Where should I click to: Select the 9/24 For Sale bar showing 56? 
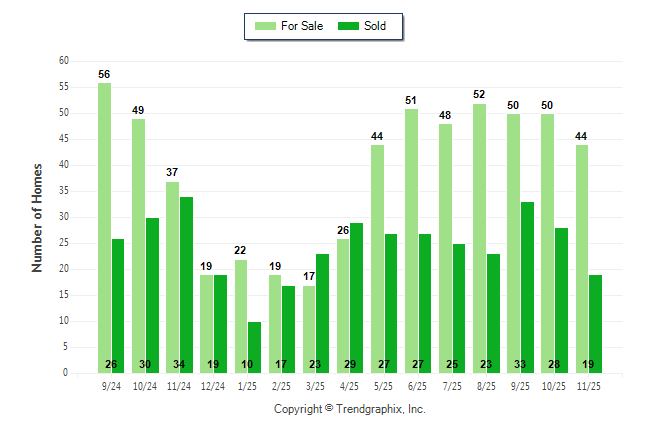coord(104,228)
